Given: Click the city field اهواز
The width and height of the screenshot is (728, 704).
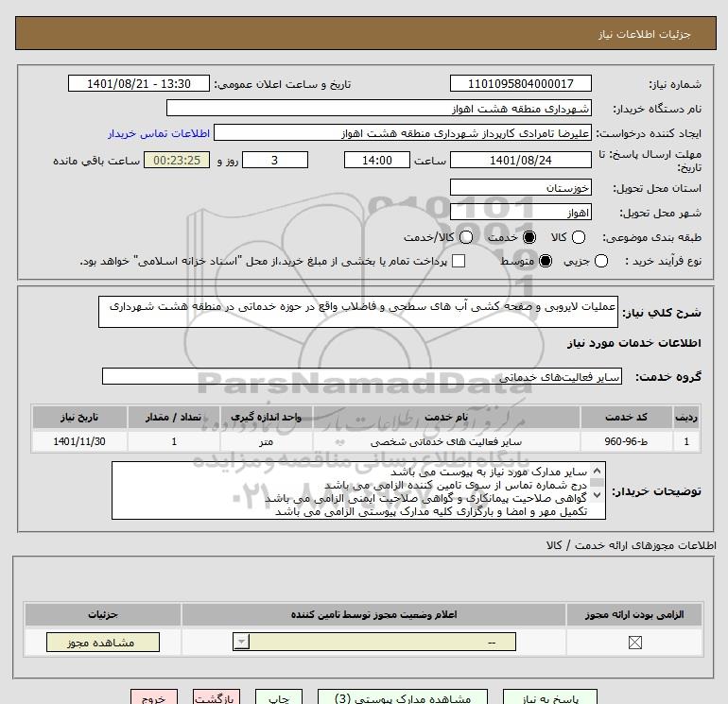Looking at the screenshot, I should pyautogui.click(x=520, y=212).
